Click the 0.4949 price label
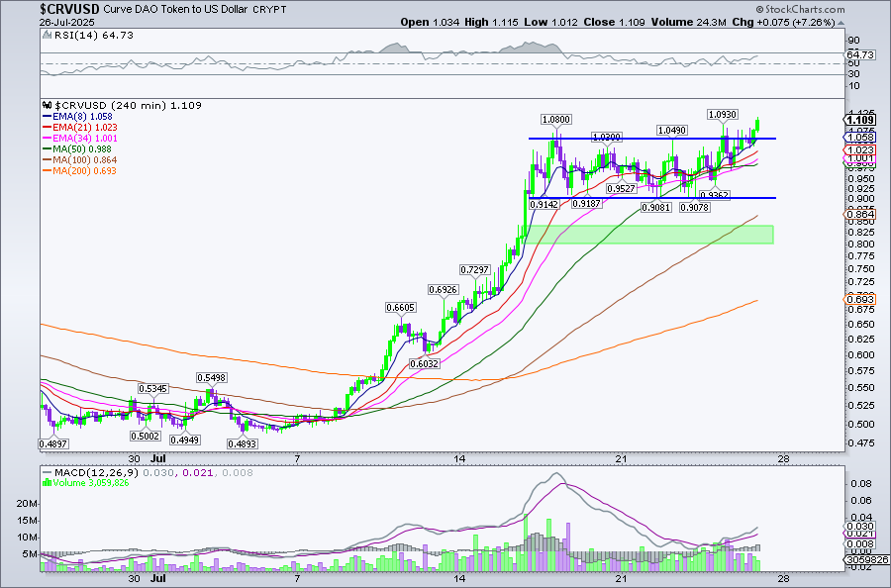This screenshot has width=891, height=588. (184, 440)
